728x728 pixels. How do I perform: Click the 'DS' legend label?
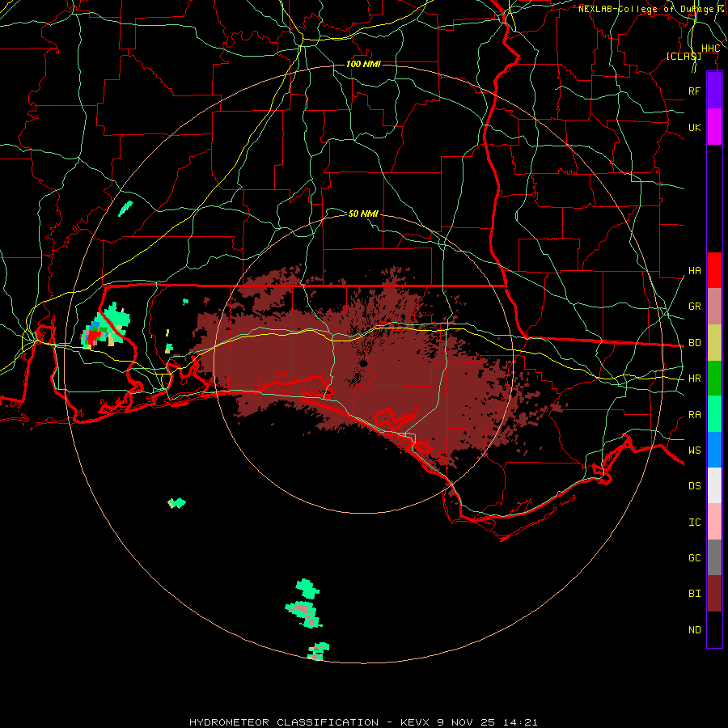[x=694, y=486]
